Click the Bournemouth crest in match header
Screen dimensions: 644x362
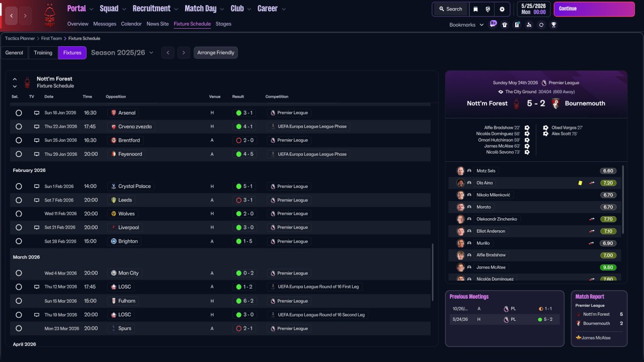556,104
